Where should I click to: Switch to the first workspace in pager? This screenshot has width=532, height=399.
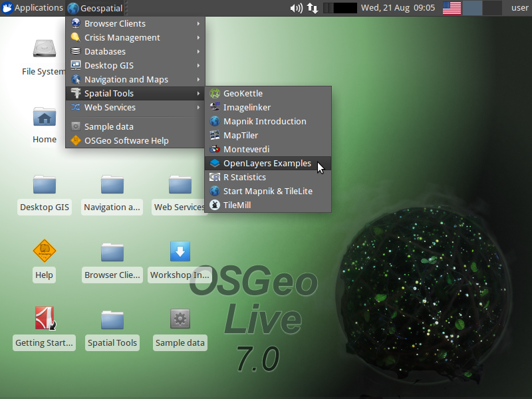tap(473, 8)
